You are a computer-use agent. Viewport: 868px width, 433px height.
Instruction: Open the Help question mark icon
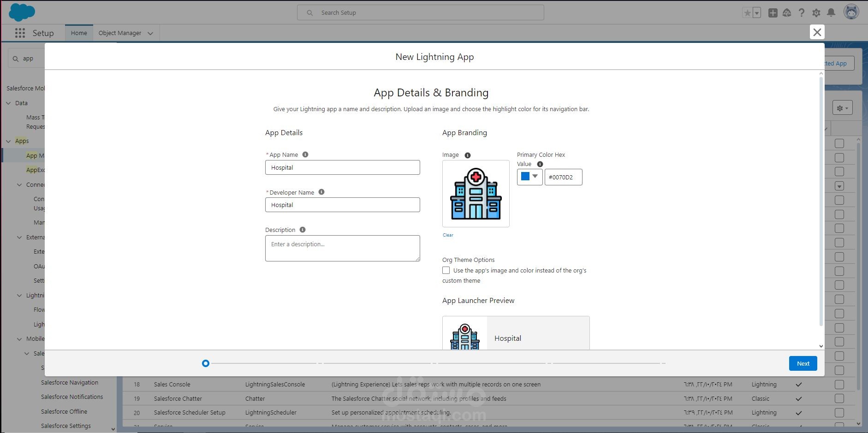click(x=802, y=13)
